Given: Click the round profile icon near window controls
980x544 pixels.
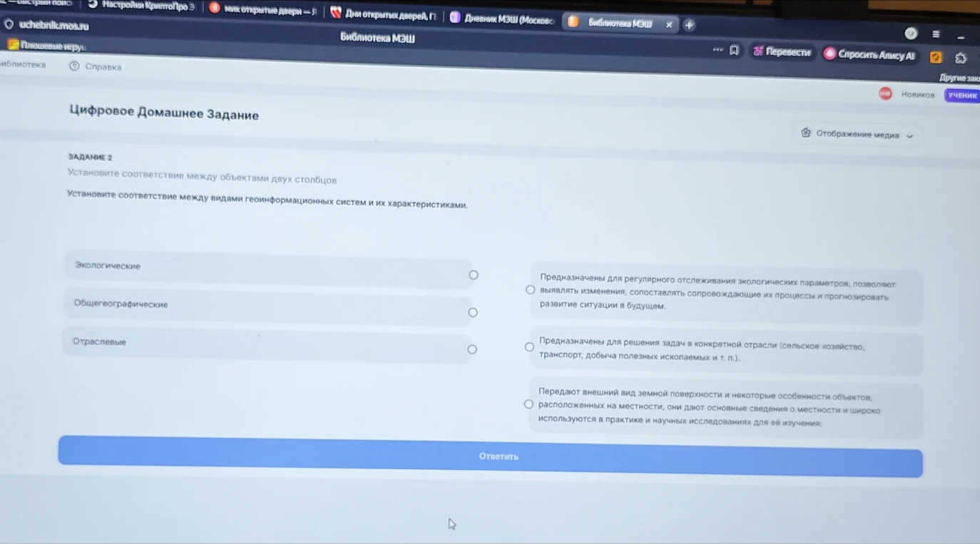Looking at the screenshot, I should click(911, 33).
